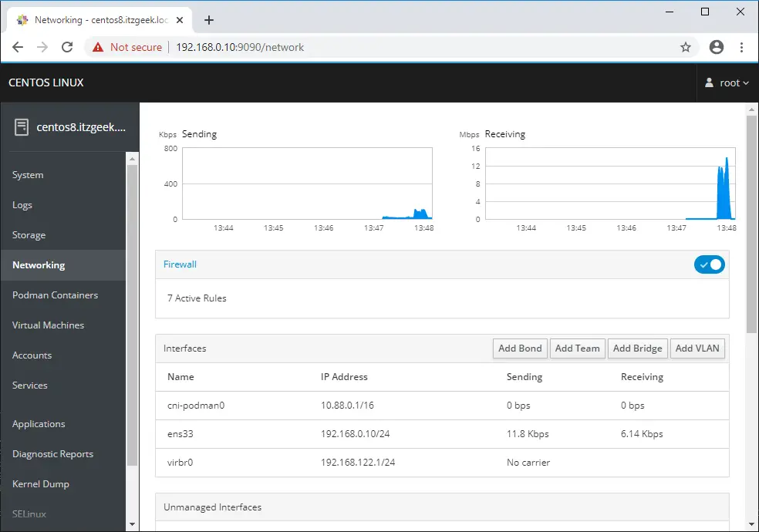Open the browser profile avatar icon

point(717,47)
